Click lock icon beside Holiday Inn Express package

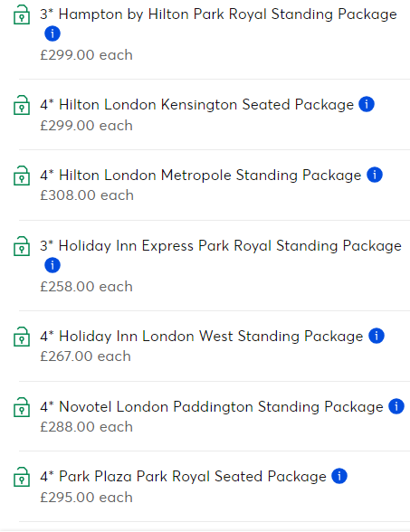click(x=22, y=246)
